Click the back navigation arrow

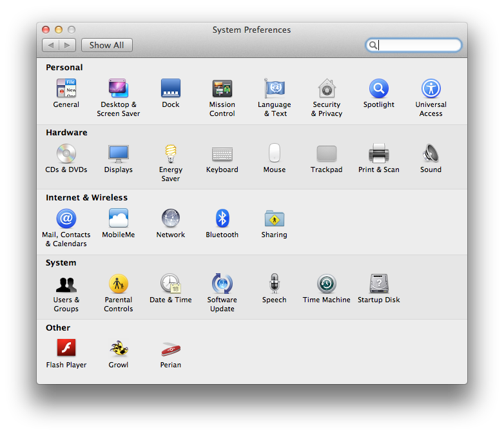click(x=51, y=45)
